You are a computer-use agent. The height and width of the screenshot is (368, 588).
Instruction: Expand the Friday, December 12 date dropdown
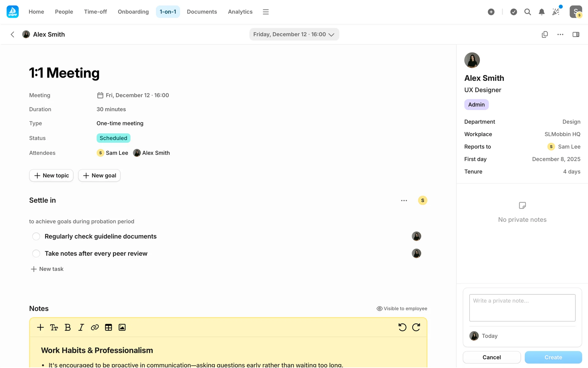coord(294,34)
